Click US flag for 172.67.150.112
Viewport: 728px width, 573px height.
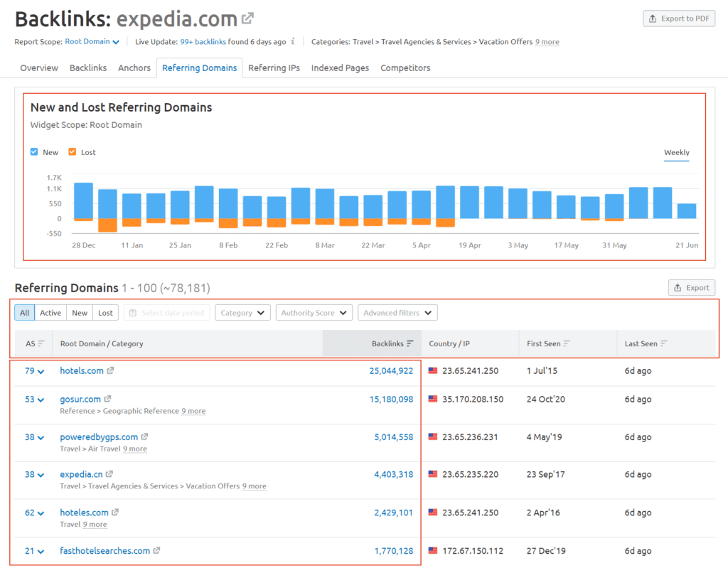(x=433, y=551)
